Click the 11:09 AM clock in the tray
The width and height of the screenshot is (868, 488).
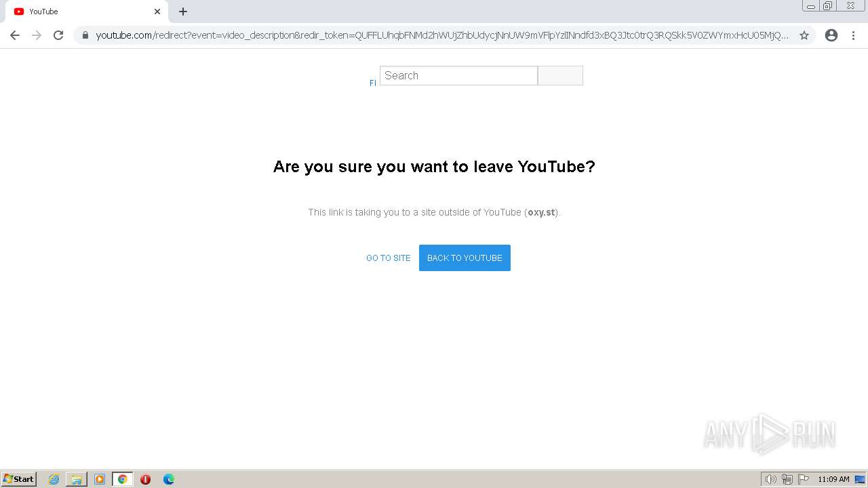pyautogui.click(x=833, y=479)
